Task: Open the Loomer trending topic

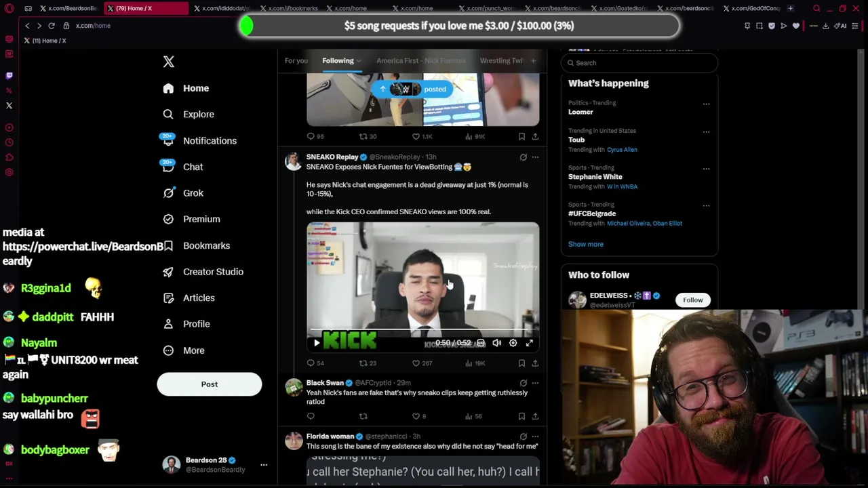Action: 580,113
